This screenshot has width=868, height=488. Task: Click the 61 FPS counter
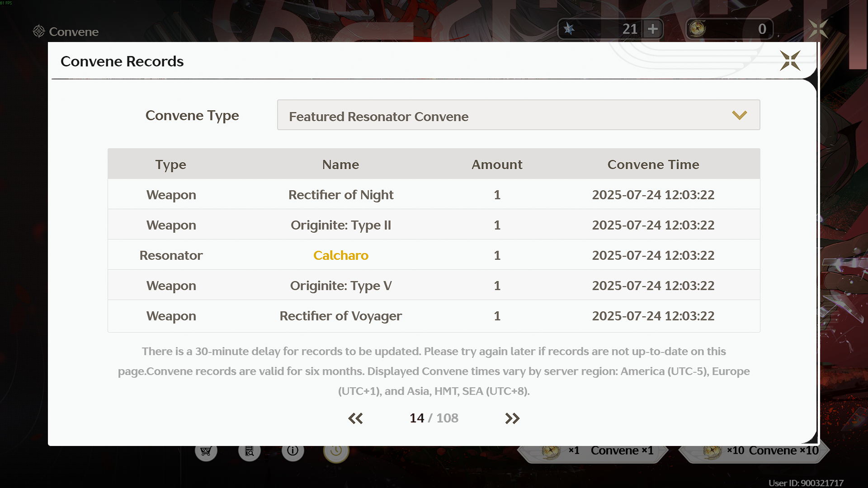point(6,3)
